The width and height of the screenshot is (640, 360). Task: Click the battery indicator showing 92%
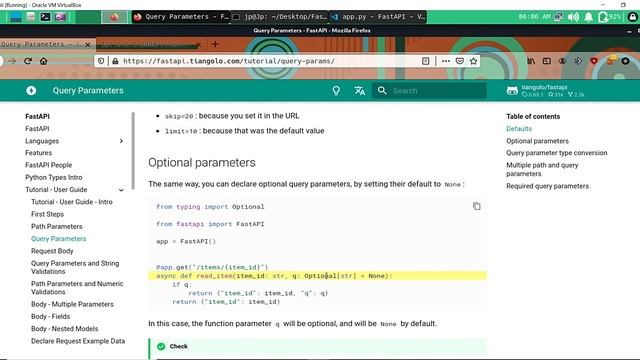[609, 17]
